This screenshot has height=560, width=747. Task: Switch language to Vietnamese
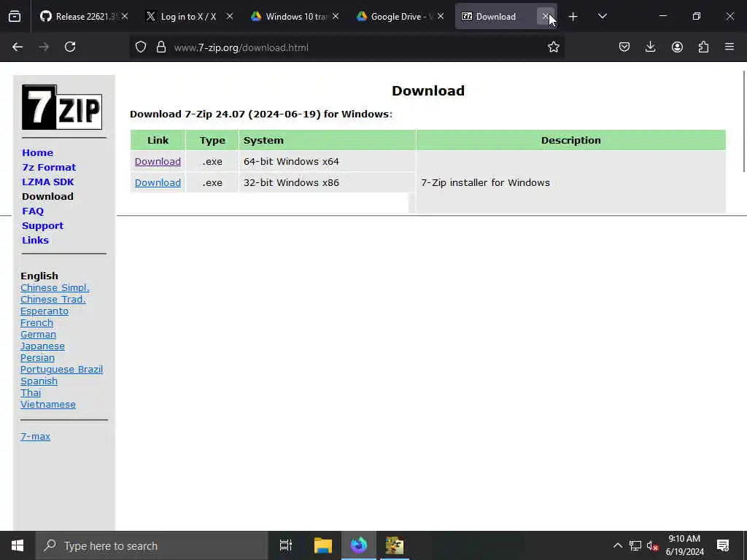point(47,404)
